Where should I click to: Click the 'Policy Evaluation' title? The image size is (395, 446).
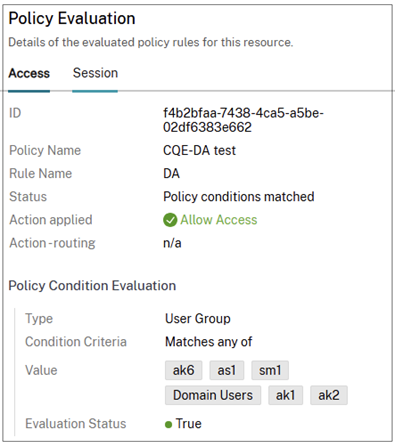(x=72, y=18)
